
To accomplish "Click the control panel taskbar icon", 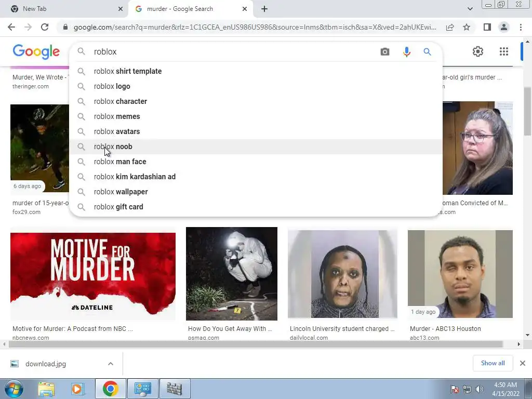I will [x=142, y=389].
